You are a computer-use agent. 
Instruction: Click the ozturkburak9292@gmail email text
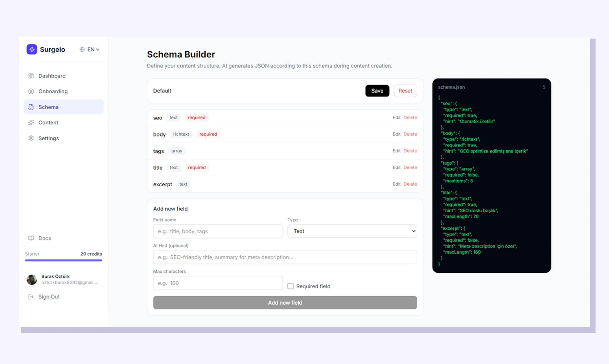click(70, 283)
